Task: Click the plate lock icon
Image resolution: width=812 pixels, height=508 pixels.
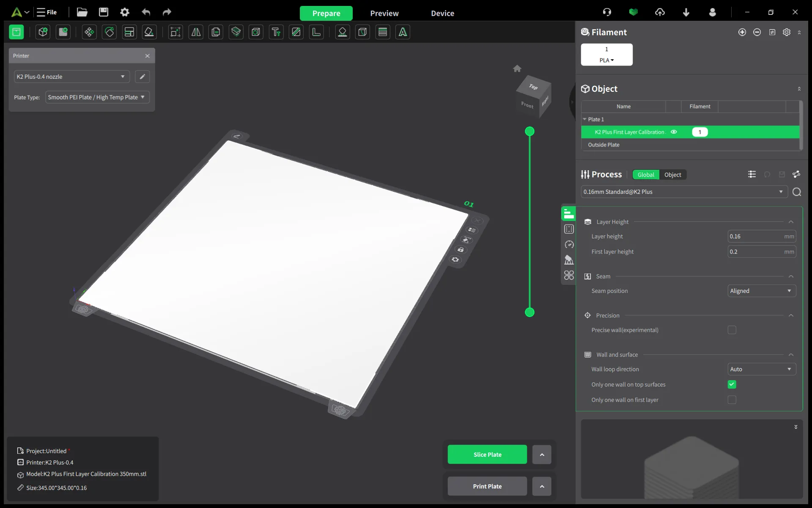Action: click(461, 250)
